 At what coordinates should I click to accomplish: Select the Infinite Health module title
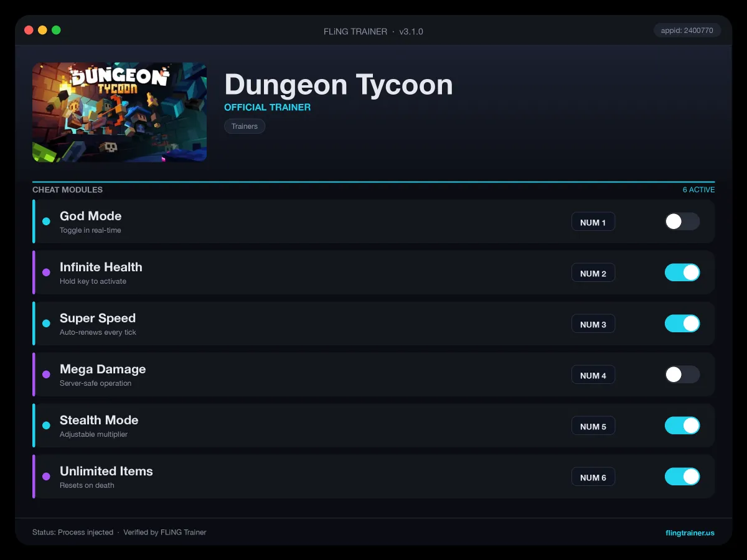(101, 267)
